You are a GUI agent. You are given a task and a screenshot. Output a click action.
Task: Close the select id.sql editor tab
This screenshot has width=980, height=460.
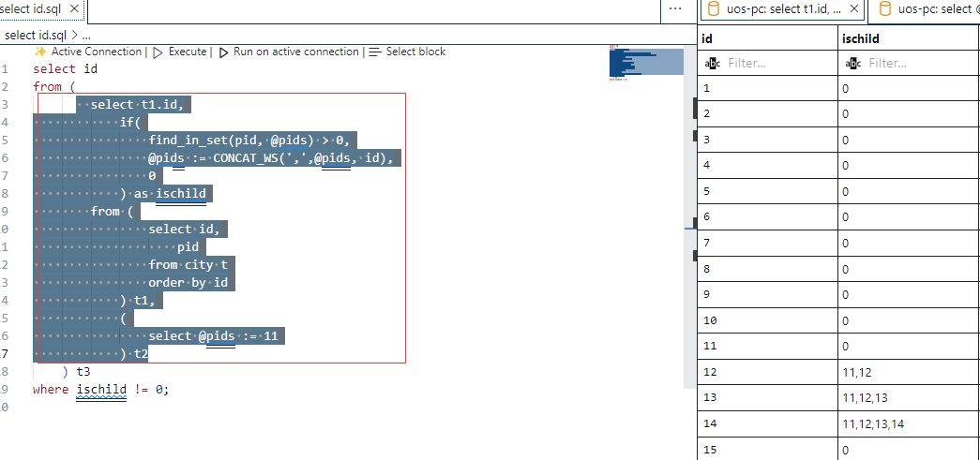pos(74,9)
